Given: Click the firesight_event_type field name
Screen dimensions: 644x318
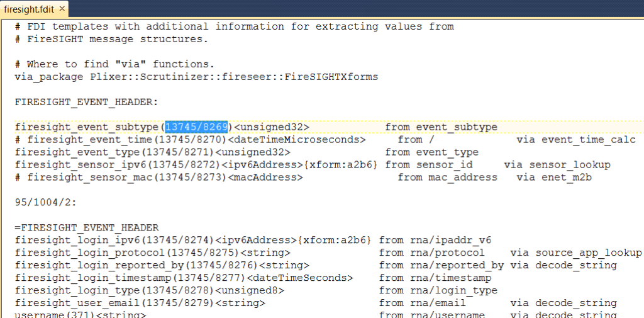Looking at the screenshot, I should coord(77,152).
